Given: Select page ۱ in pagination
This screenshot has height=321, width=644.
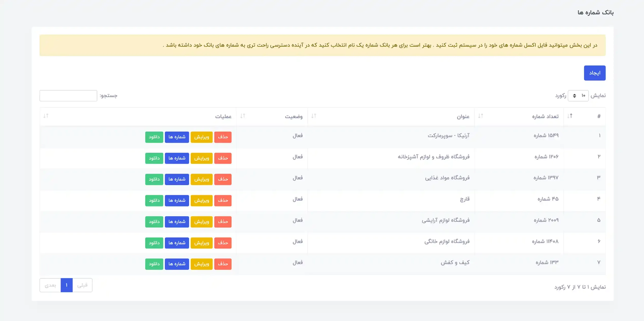Looking at the screenshot, I should point(67,285).
